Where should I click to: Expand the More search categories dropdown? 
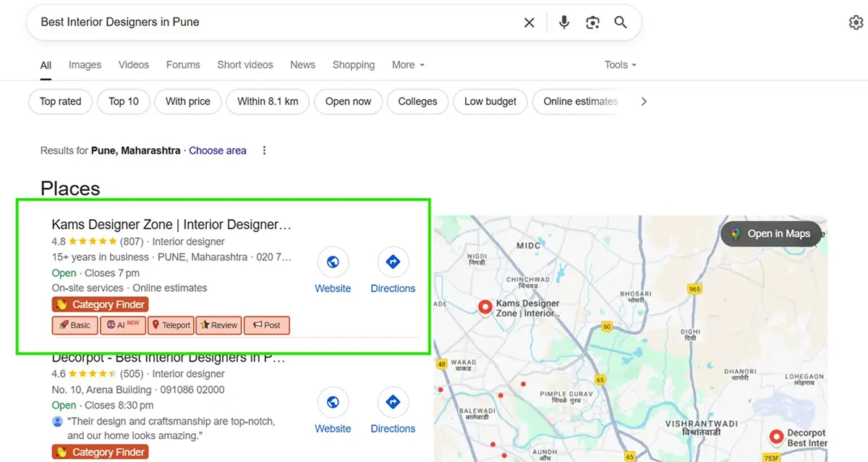[408, 65]
